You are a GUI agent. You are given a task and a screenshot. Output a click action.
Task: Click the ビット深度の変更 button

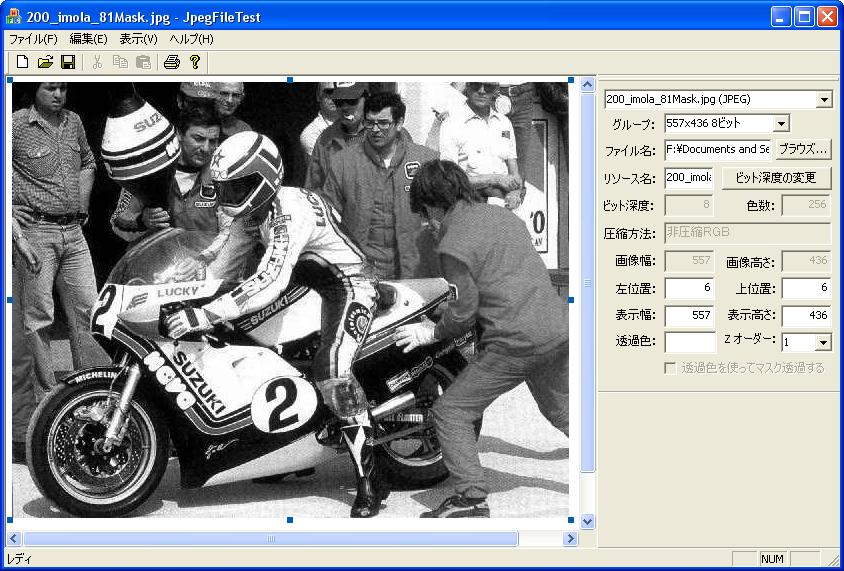776,178
